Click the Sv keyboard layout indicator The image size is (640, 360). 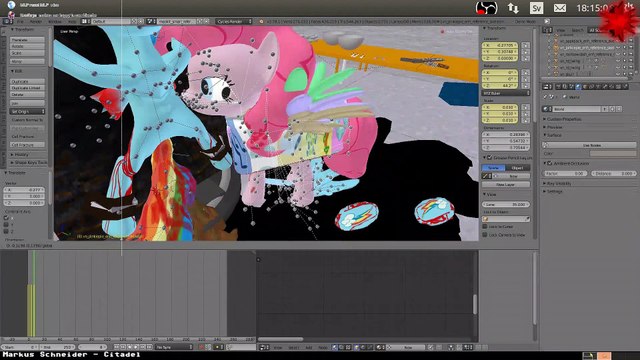(536, 8)
